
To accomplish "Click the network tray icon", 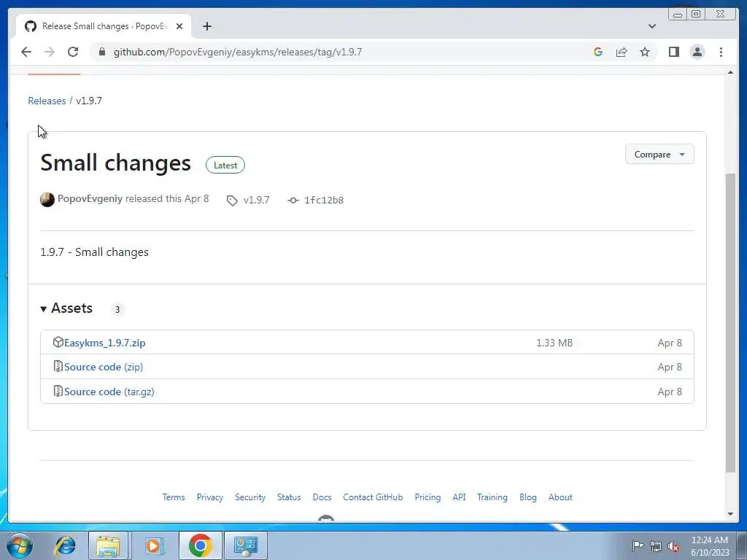I will [x=656, y=546].
